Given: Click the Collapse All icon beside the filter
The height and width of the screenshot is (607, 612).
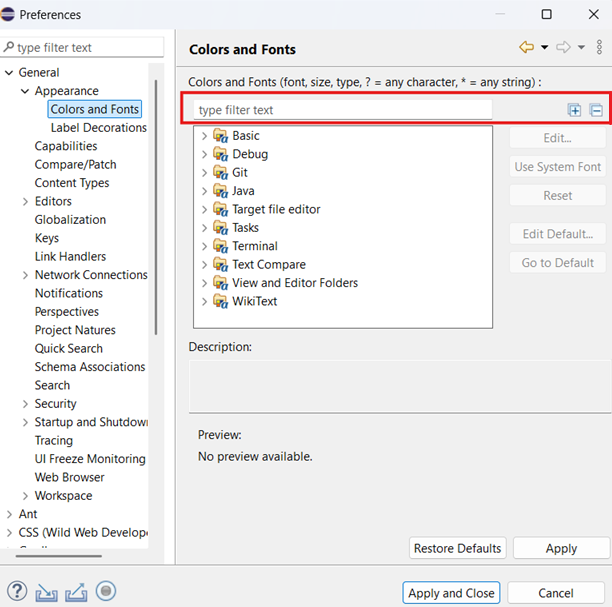Looking at the screenshot, I should pyautogui.click(x=596, y=110).
